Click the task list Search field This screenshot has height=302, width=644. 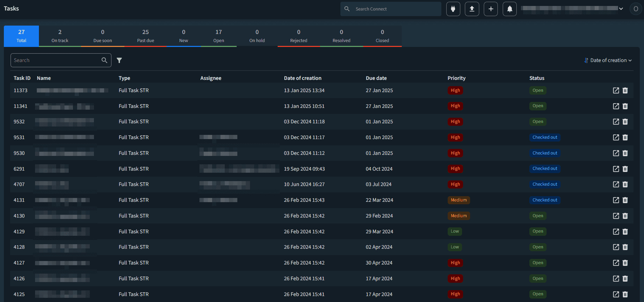tap(57, 60)
